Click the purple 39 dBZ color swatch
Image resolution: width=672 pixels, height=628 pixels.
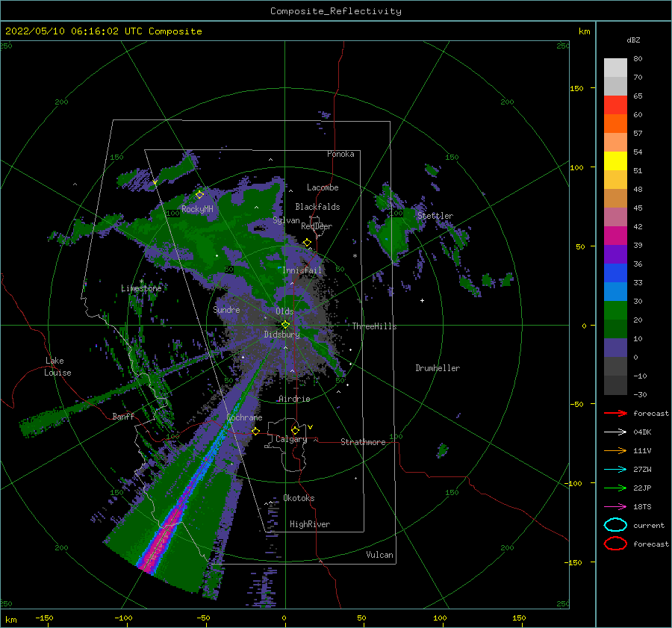coord(615,255)
